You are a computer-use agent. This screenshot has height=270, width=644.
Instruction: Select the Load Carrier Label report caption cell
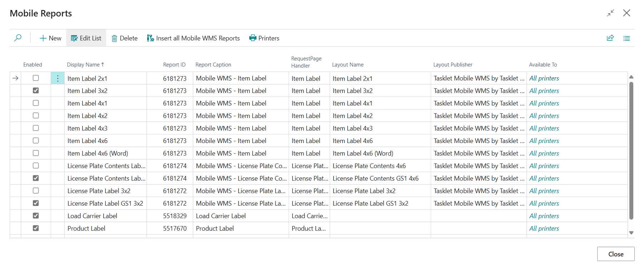(241, 216)
